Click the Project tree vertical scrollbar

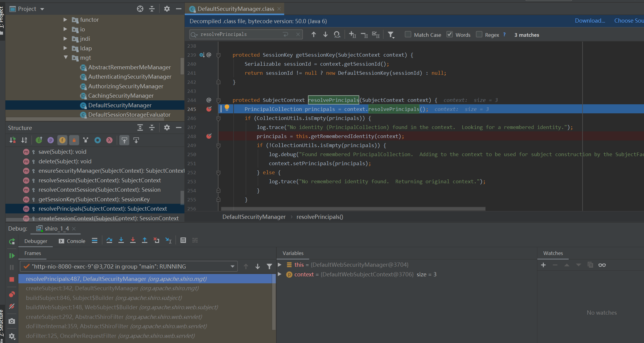(x=182, y=66)
